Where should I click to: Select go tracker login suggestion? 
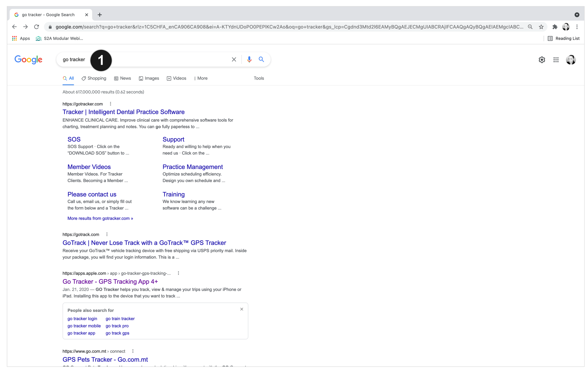[x=82, y=319]
